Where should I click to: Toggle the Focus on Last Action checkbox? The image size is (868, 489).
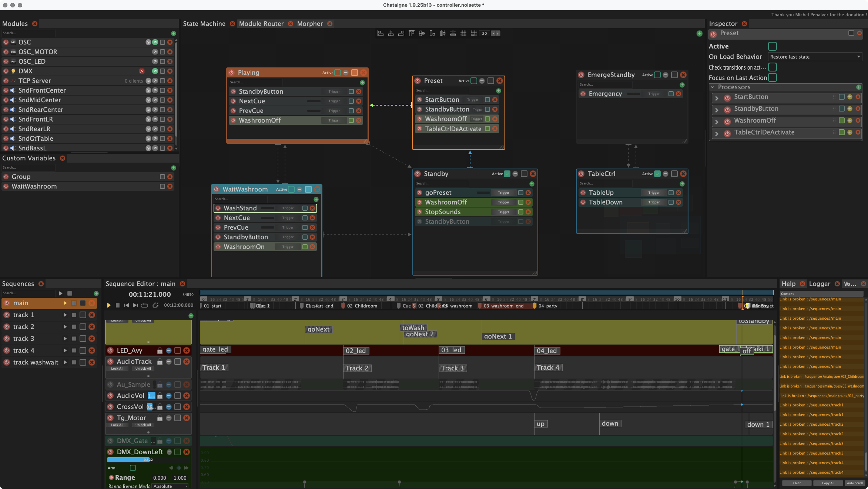point(772,77)
